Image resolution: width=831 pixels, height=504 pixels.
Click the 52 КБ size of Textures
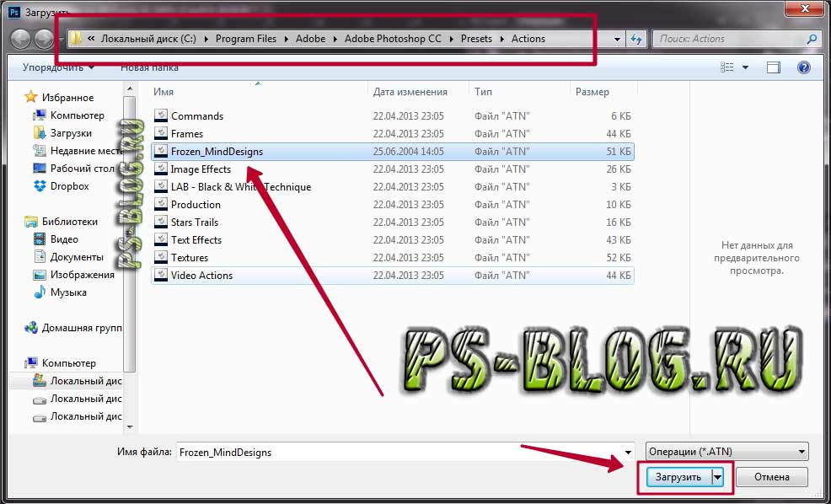tap(619, 258)
